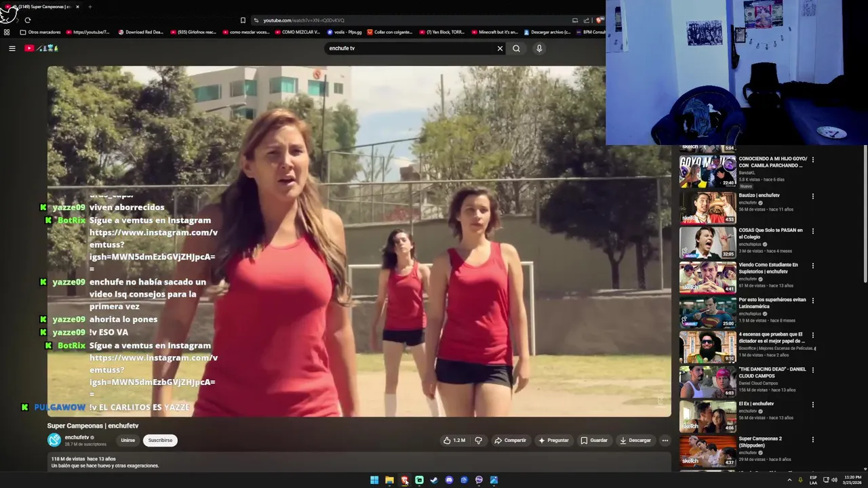Click the Preguntar button
This screenshot has height=488, width=868.
[x=553, y=441]
